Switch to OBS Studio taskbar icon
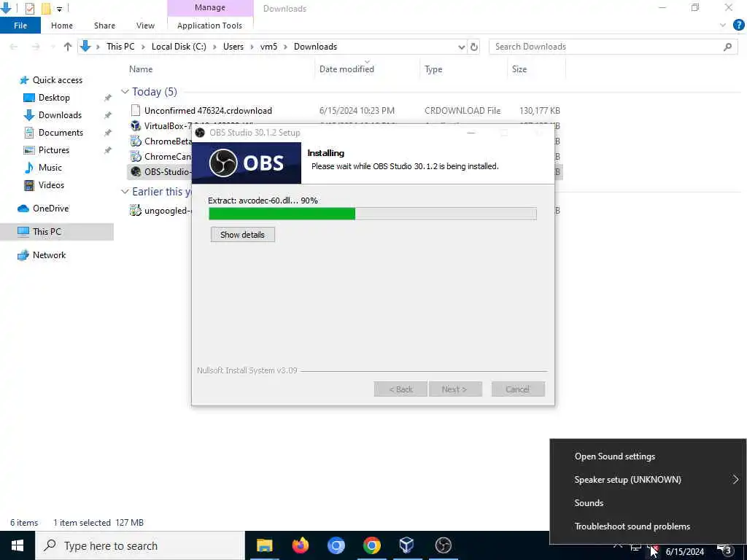Screen dimensions: 747x560 (443, 545)
